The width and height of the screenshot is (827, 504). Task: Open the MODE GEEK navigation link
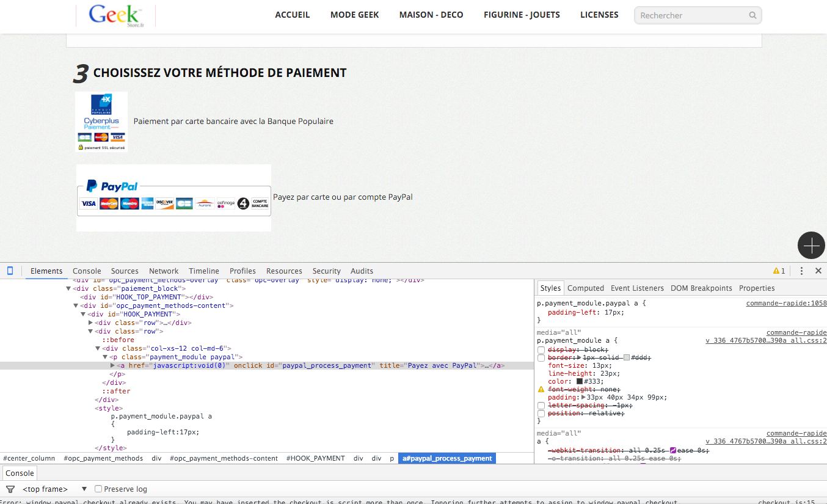tap(354, 15)
